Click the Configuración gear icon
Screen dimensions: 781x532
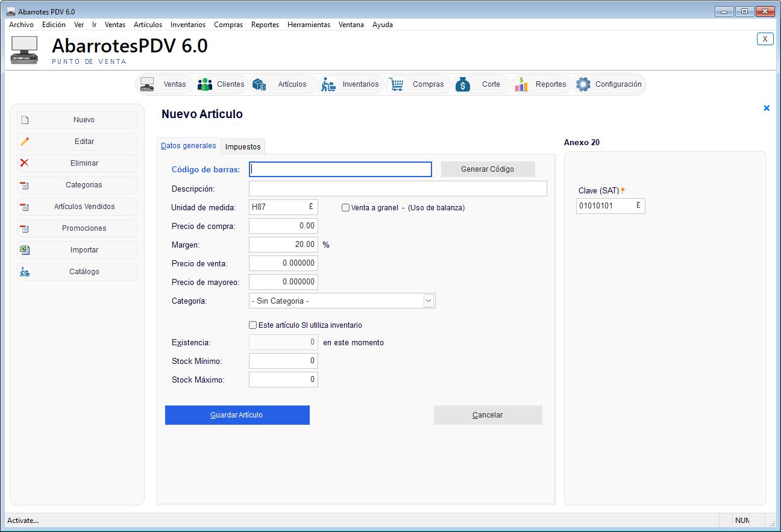(583, 84)
